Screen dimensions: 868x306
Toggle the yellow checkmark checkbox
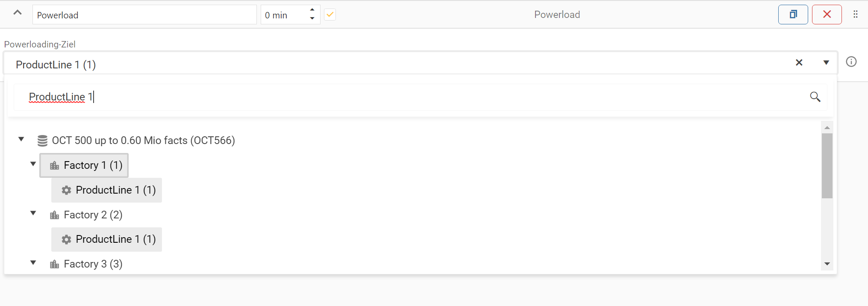330,15
